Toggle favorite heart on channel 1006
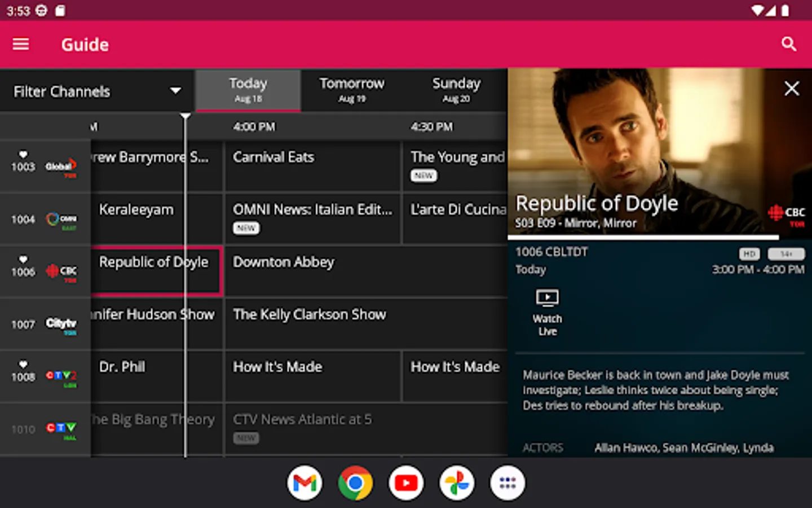 (23, 259)
